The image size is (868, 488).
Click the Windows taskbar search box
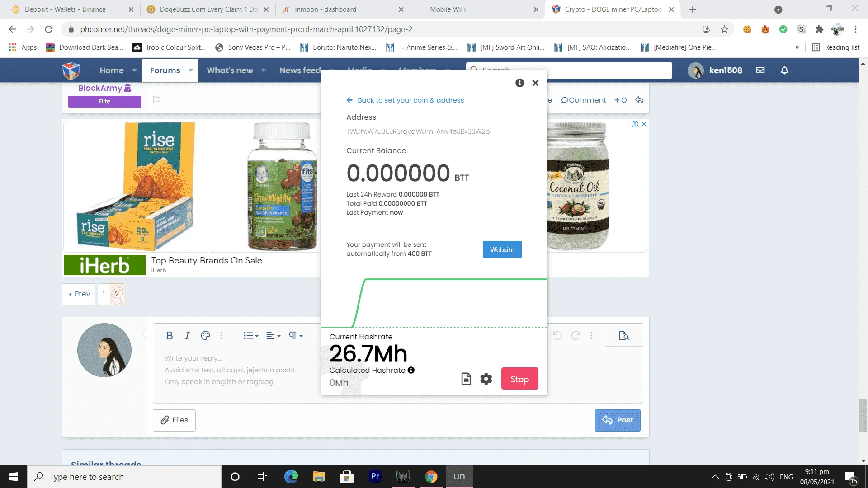(x=124, y=477)
